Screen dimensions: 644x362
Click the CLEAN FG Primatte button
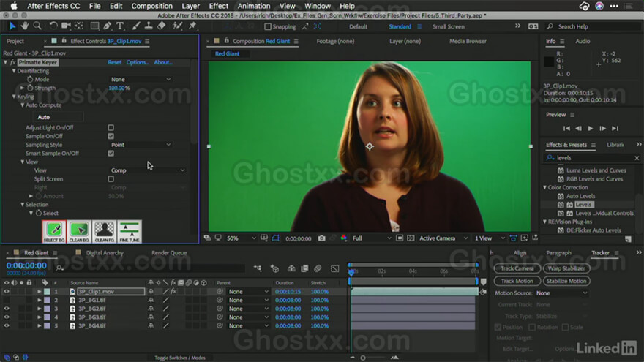coord(105,232)
